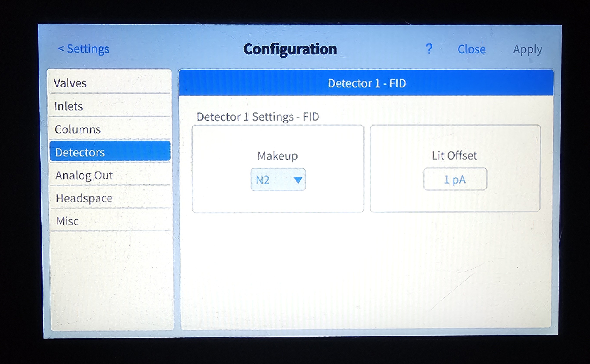Apply the configuration changes
The image size is (590, 364).
pos(527,50)
